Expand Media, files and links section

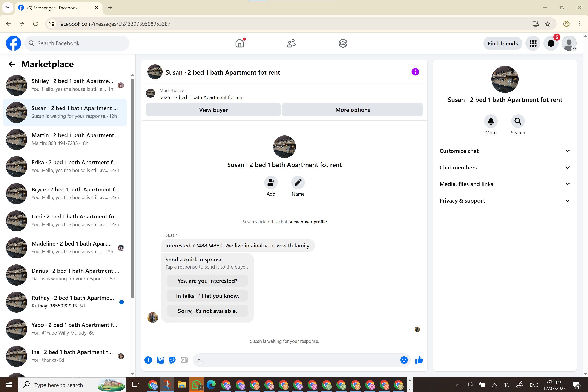(504, 184)
